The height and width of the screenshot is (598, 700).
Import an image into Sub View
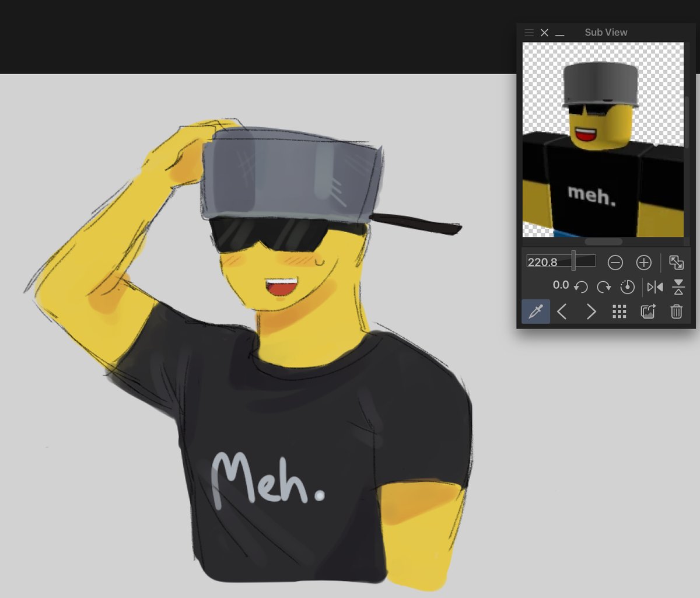point(648,312)
